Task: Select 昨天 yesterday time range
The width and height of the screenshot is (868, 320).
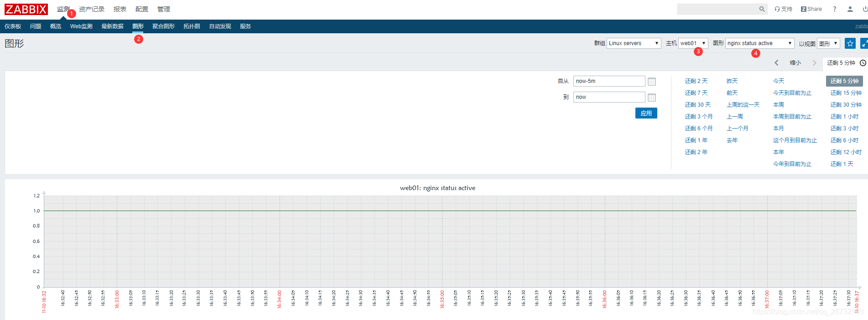Action: [x=732, y=81]
